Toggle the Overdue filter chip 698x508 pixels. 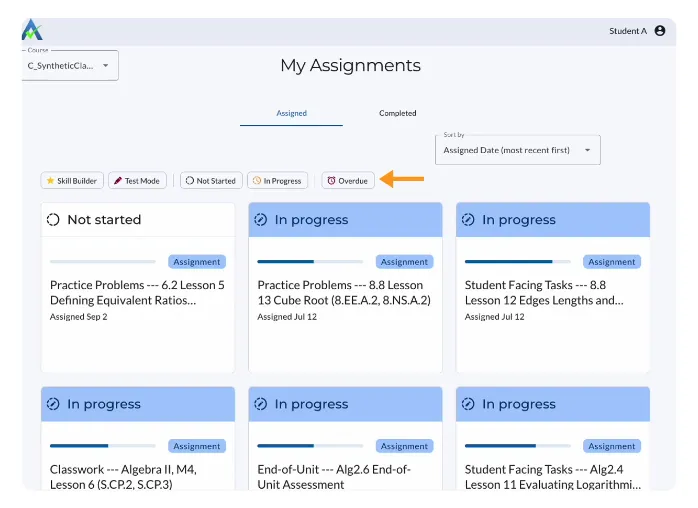[348, 180]
